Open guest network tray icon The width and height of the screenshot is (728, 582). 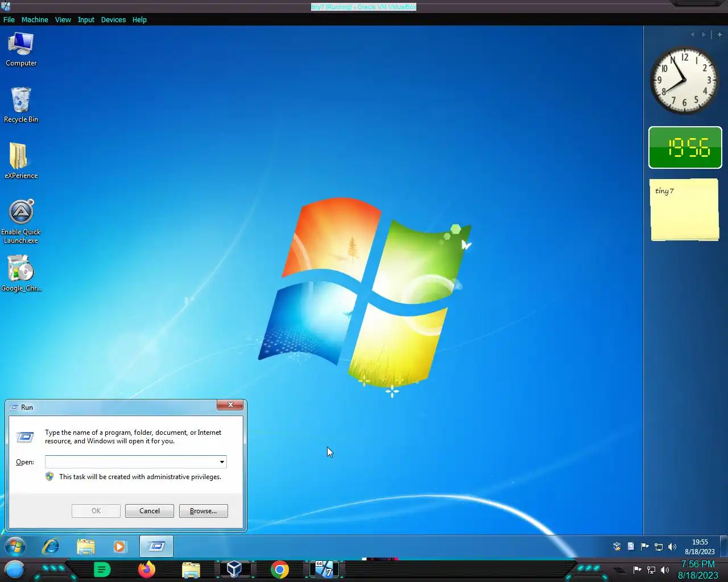(x=659, y=547)
